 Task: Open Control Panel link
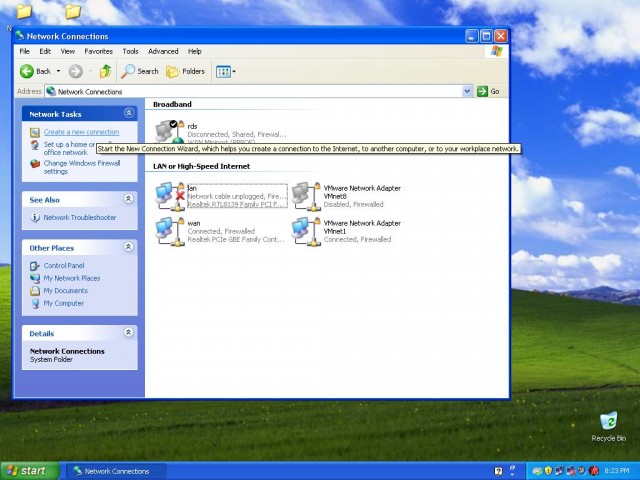pyautogui.click(x=64, y=266)
